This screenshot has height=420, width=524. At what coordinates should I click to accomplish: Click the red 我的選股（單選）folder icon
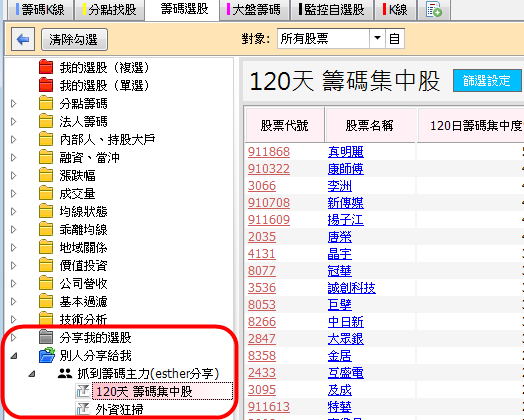(x=46, y=85)
